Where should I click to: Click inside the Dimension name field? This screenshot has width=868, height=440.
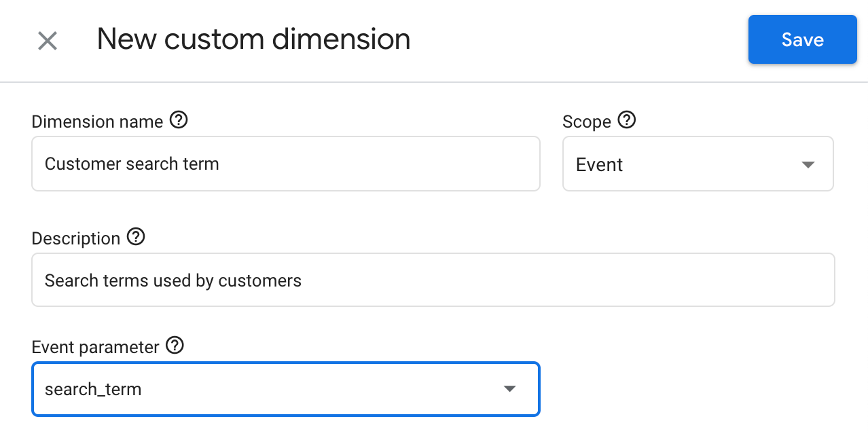(x=285, y=164)
